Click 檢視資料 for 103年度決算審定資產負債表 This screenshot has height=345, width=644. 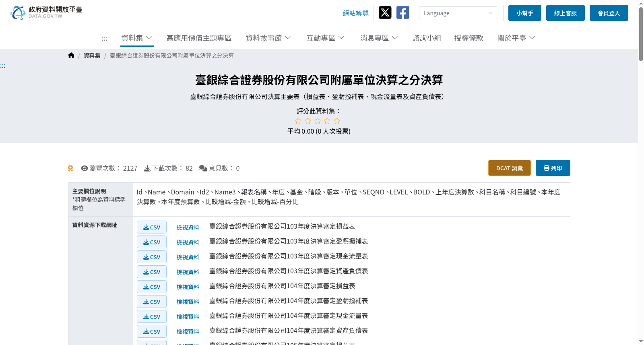pos(188,272)
